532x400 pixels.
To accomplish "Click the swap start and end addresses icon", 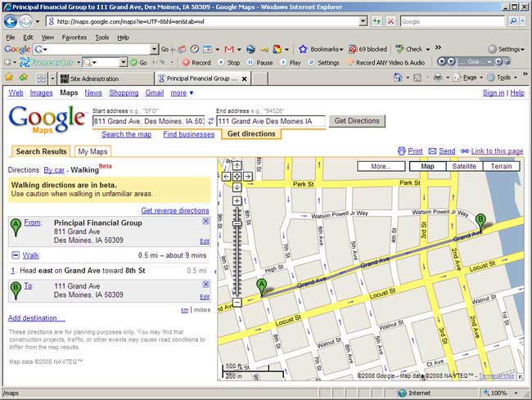I will 210,121.
